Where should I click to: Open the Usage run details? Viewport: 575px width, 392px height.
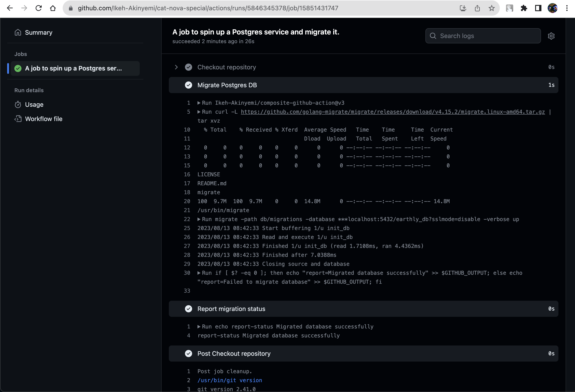(34, 104)
